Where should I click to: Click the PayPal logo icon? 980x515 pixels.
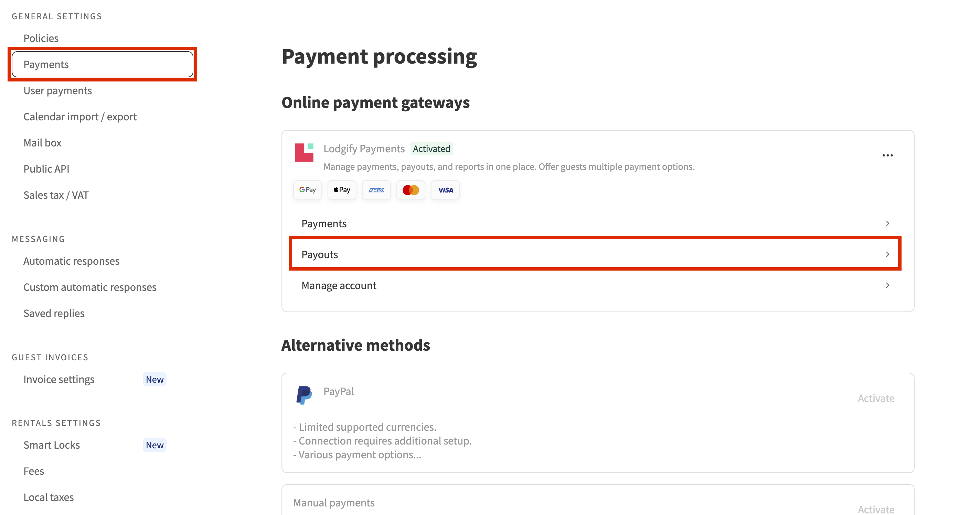pos(304,395)
